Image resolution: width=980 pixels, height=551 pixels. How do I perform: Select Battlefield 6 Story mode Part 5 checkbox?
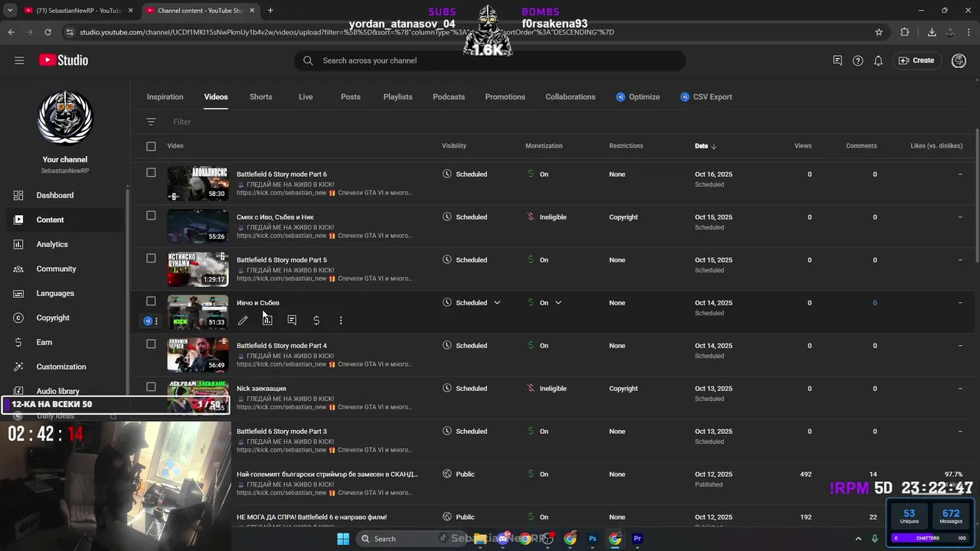pos(151,259)
